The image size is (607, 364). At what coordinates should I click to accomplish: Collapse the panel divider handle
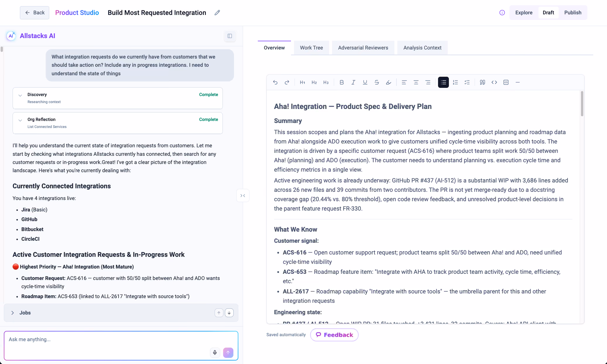click(x=243, y=196)
